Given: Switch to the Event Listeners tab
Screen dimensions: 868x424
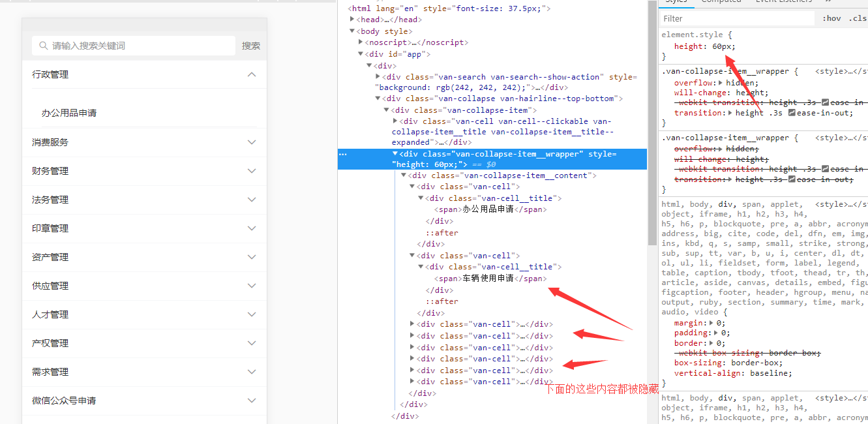Looking at the screenshot, I should (x=785, y=2).
